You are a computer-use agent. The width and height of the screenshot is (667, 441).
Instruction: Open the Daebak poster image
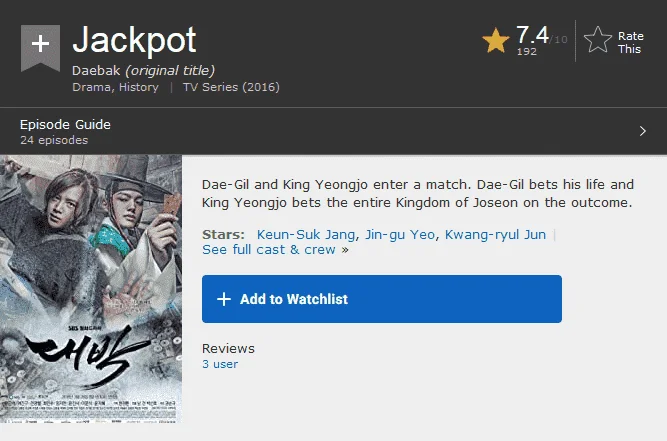[91, 289]
